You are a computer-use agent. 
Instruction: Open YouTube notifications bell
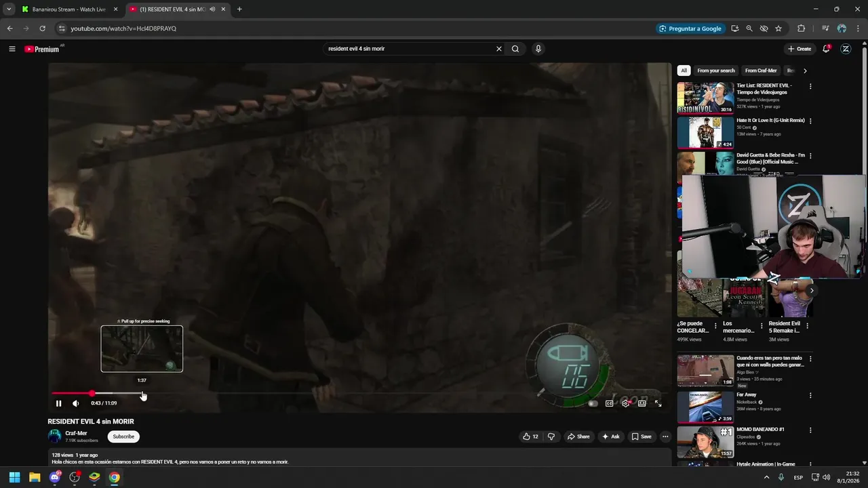tap(826, 49)
